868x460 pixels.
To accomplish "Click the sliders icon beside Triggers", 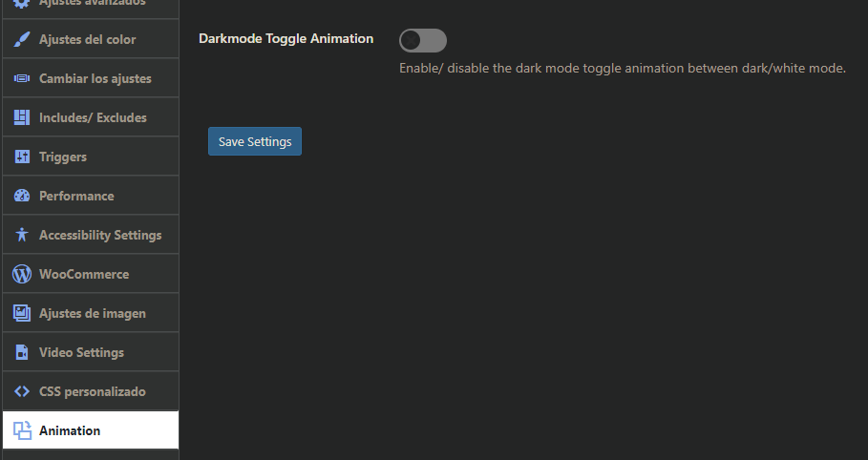I will click(22, 157).
